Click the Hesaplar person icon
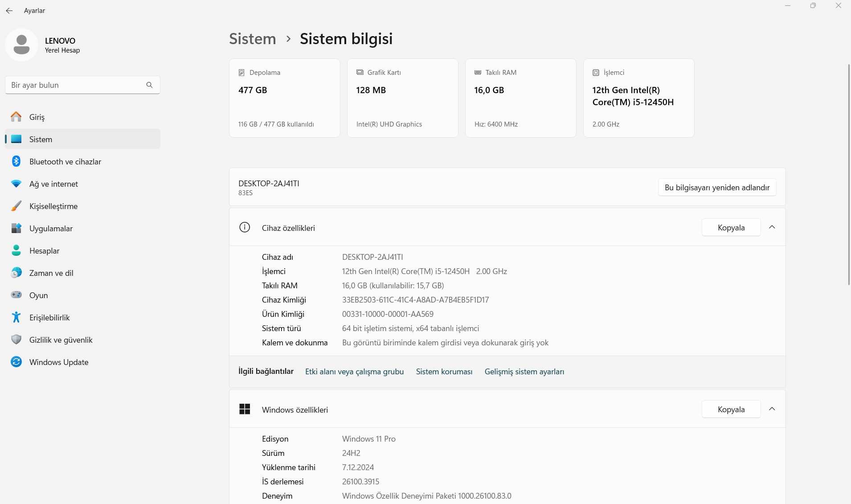This screenshot has width=851, height=504. (x=16, y=250)
